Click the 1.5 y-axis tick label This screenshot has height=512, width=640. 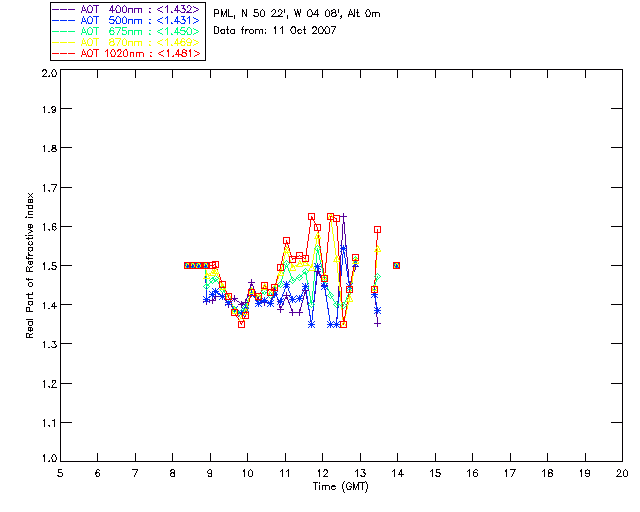[x=49, y=266]
